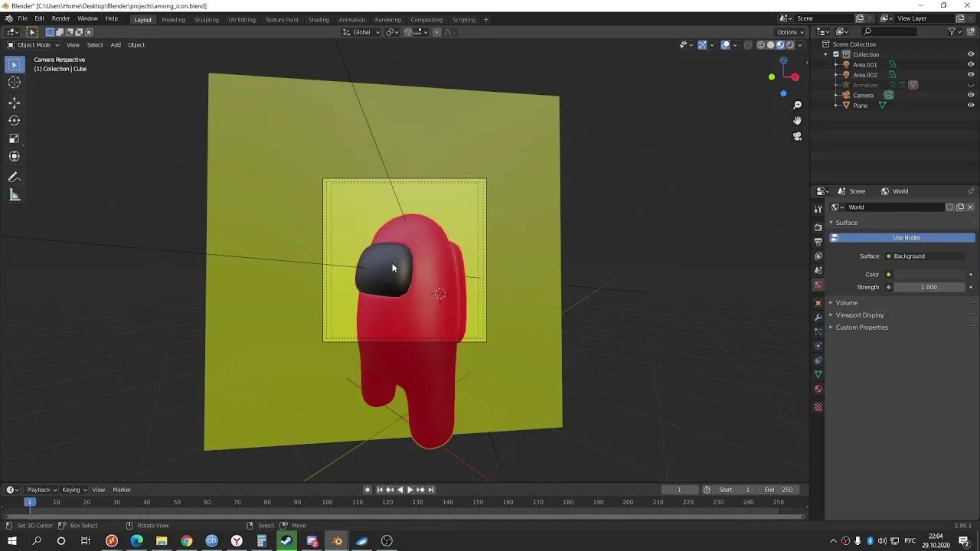Switch to wireframe viewport shading
This screenshot has height=551, width=980.
tap(761, 44)
